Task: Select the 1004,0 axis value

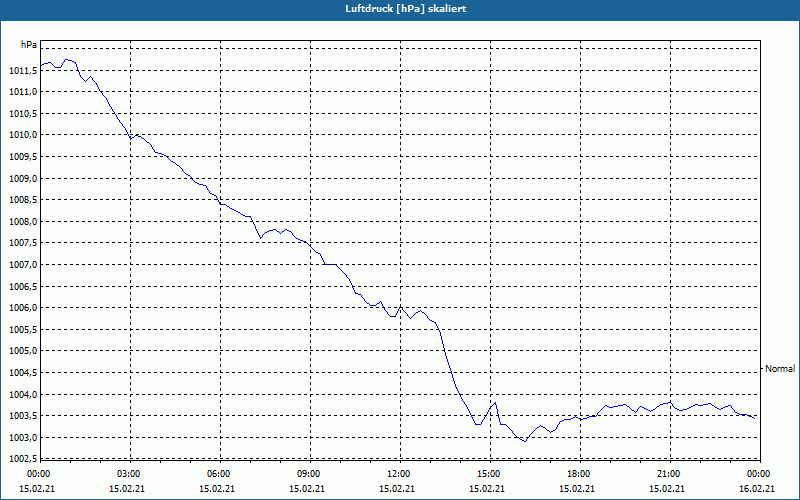Action: (23, 395)
